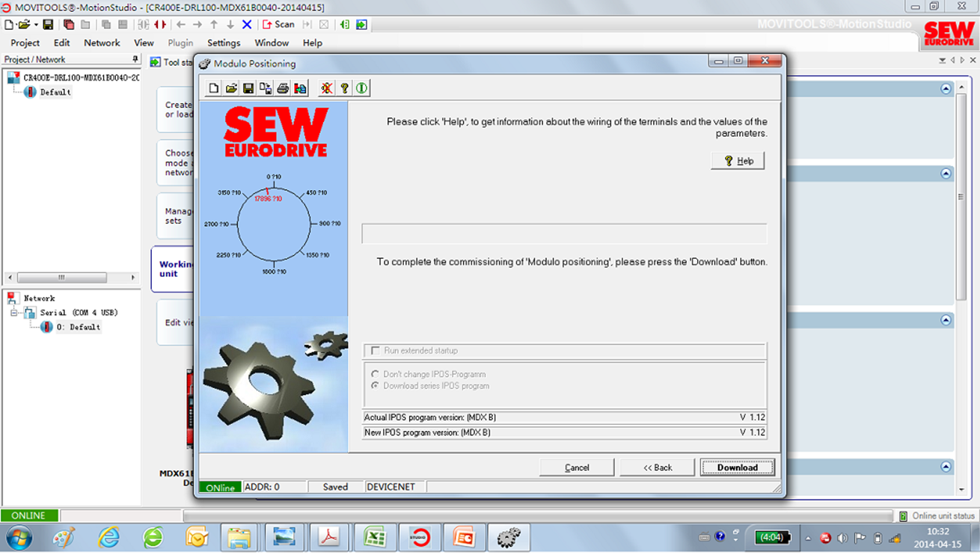The image size is (980, 555).
Task: Open Excel from the Windows taskbar
Action: (x=374, y=537)
